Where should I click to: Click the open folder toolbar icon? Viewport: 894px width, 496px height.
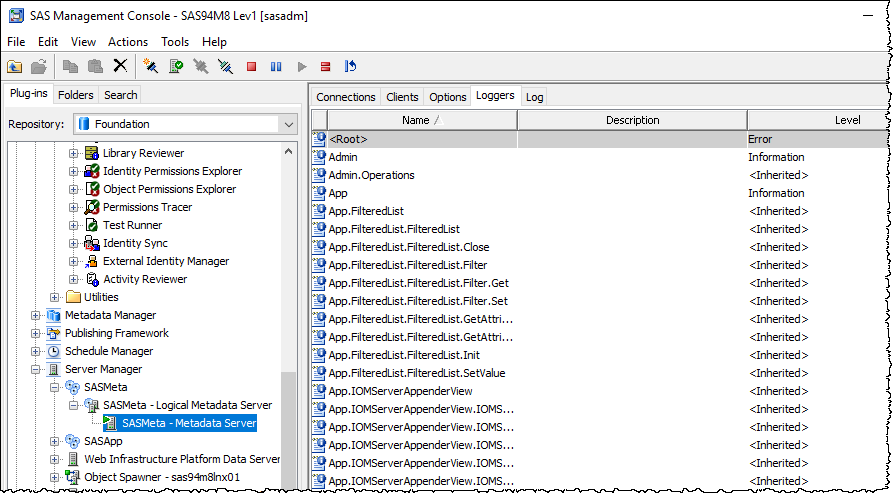pos(39,67)
